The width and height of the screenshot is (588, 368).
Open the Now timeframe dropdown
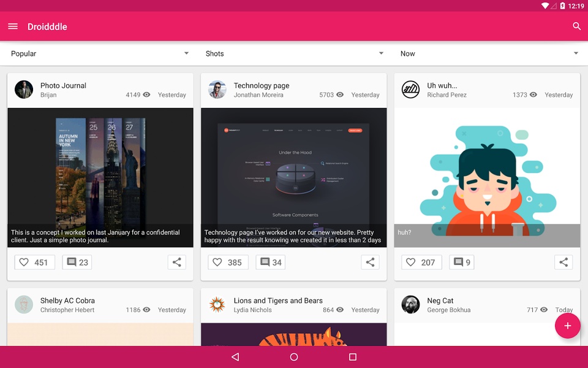click(489, 53)
